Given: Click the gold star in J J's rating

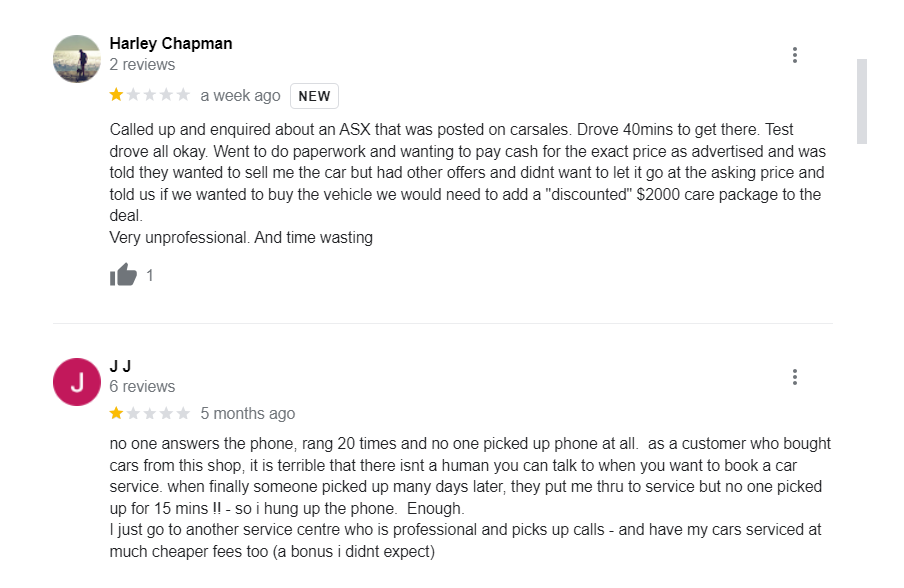Looking at the screenshot, I should (x=116, y=413).
